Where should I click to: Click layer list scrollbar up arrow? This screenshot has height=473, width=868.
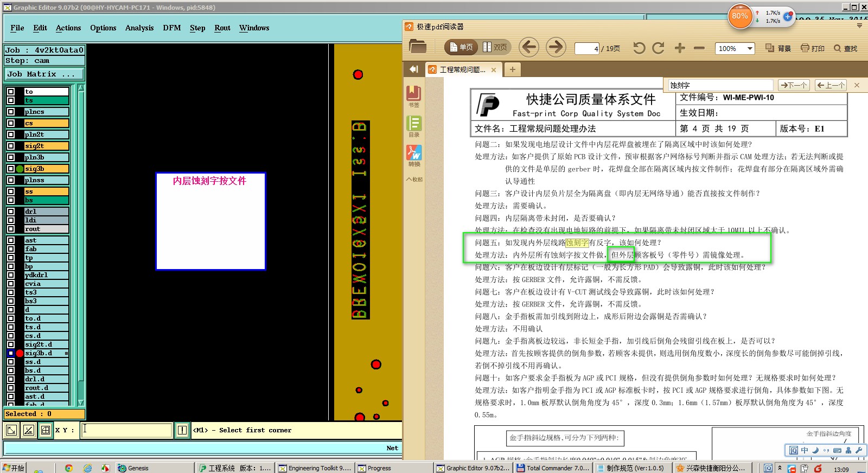point(81,88)
